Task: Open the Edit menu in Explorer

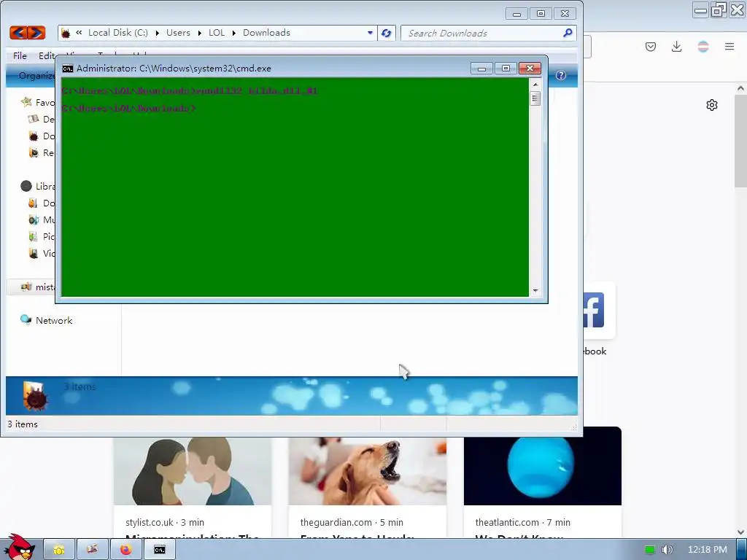Action: 47,55
